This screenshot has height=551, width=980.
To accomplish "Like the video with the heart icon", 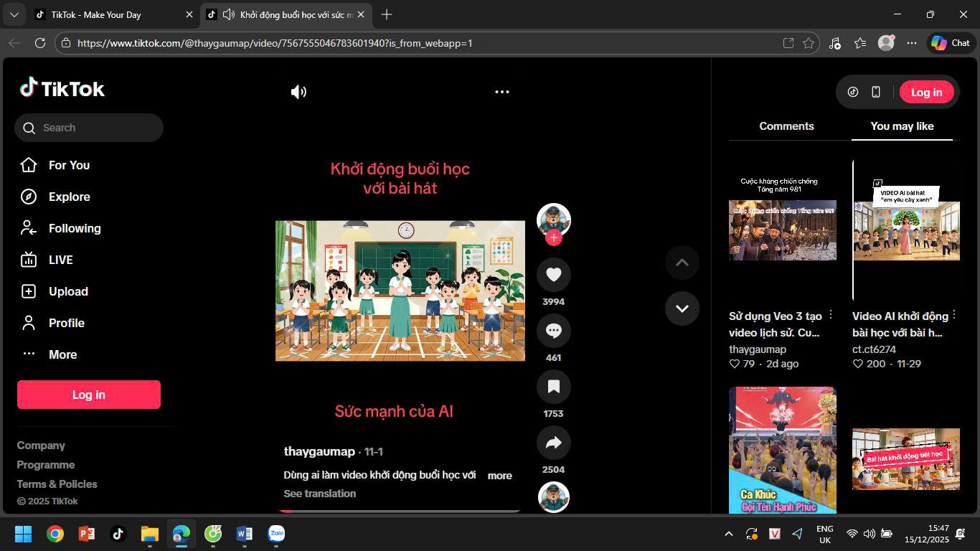I will pyautogui.click(x=553, y=275).
